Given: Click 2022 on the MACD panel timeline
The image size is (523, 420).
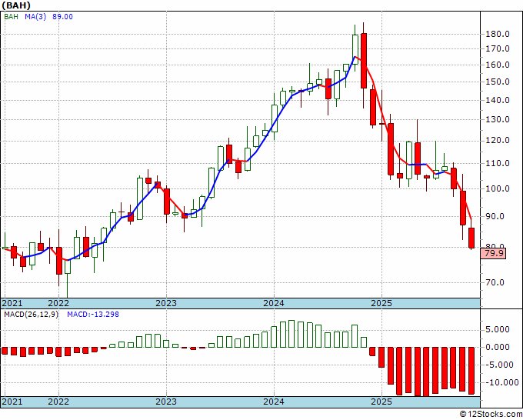Looking at the screenshot, I should (58, 402).
